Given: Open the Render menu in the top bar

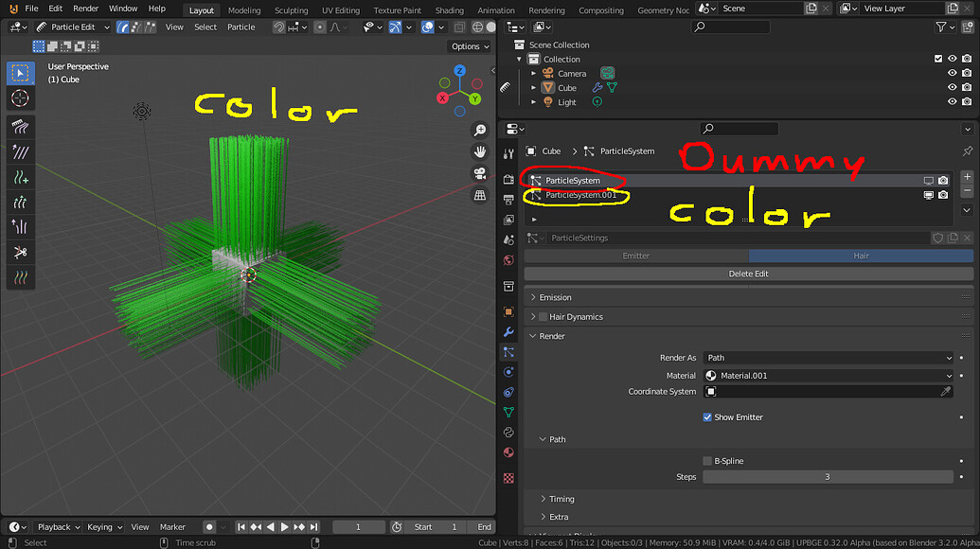Looking at the screenshot, I should point(85,8).
